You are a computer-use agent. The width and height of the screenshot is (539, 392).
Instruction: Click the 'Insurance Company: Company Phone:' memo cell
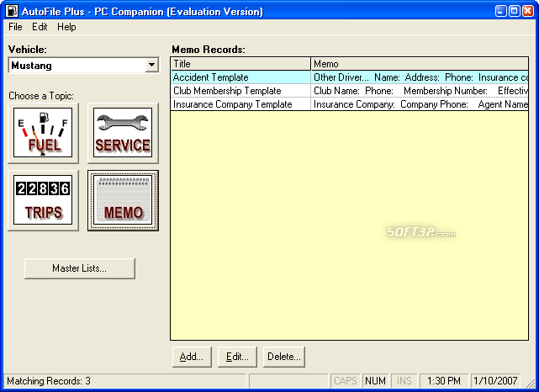(420, 104)
